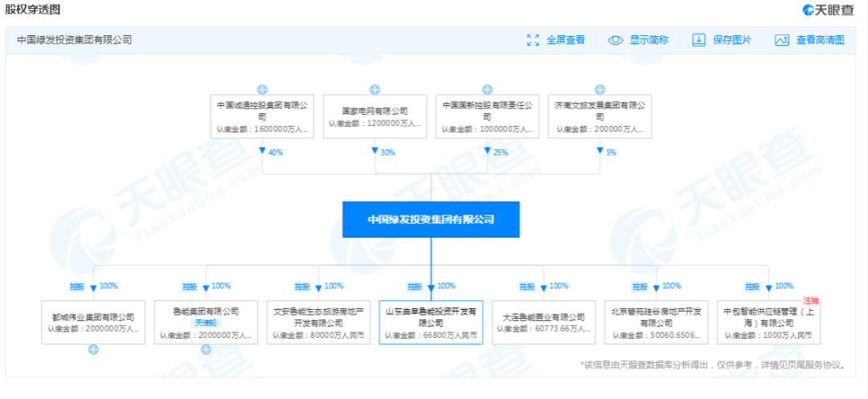Click 100% label above 大连鲁能置业

tap(559, 287)
